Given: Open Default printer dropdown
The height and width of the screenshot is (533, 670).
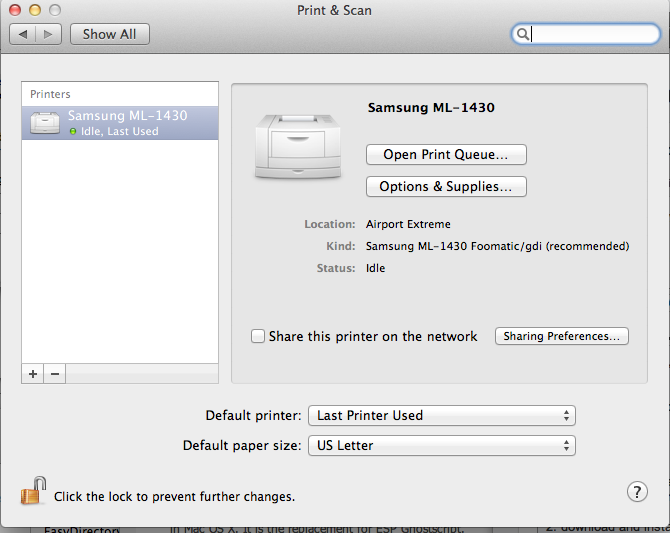Looking at the screenshot, I should pos(442,415).
